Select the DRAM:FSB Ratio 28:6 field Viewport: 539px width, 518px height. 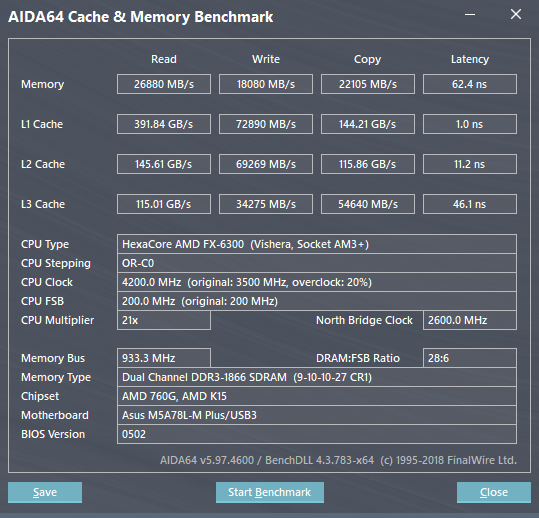(x=470, y=358)
